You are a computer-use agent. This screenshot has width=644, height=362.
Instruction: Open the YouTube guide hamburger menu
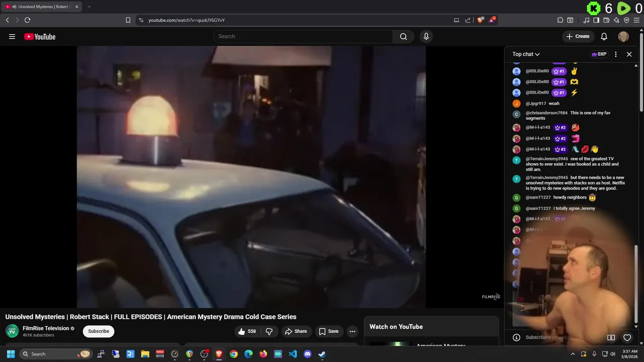pos(12,36)
